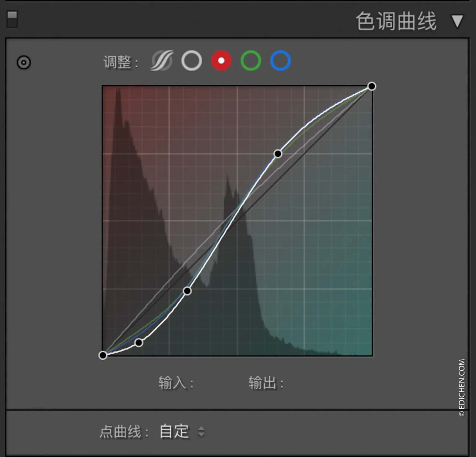This screenshot has width=476, height=457.
Task: Select the green channel curve
Action: pos(251,61)
